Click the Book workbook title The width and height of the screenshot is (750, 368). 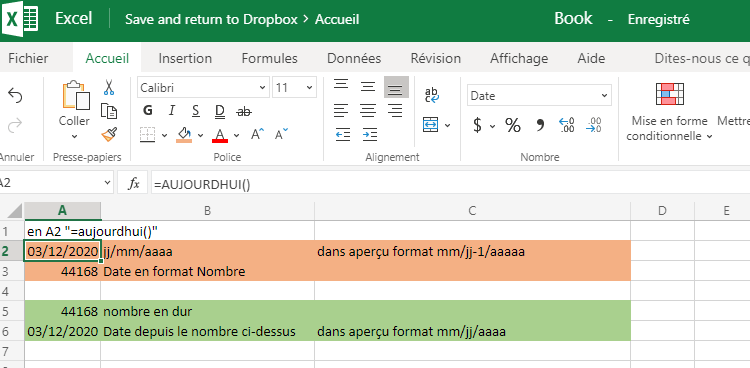click(x=573, y=19)
